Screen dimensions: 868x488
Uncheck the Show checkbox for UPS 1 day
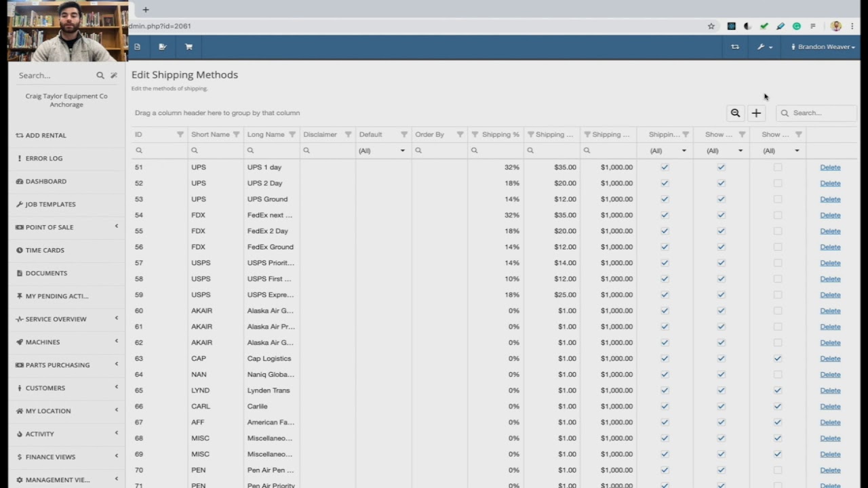[x=721, y=167]
